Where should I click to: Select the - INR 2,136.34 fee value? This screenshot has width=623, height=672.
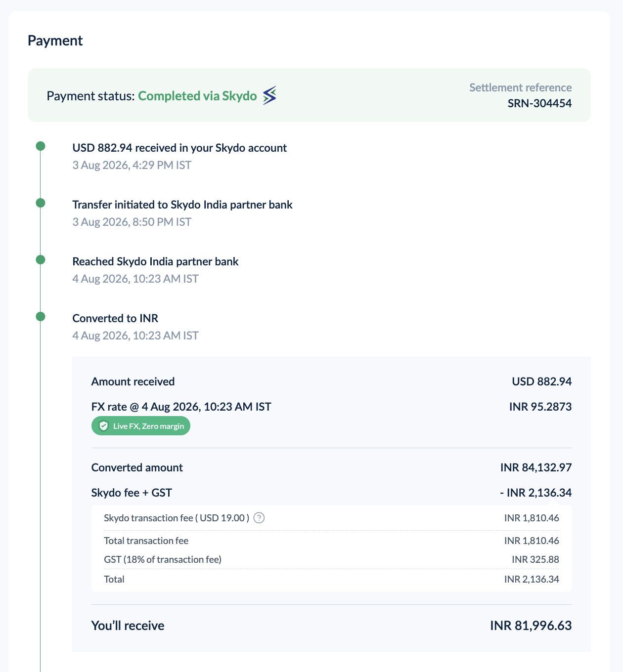click(536, 493)
